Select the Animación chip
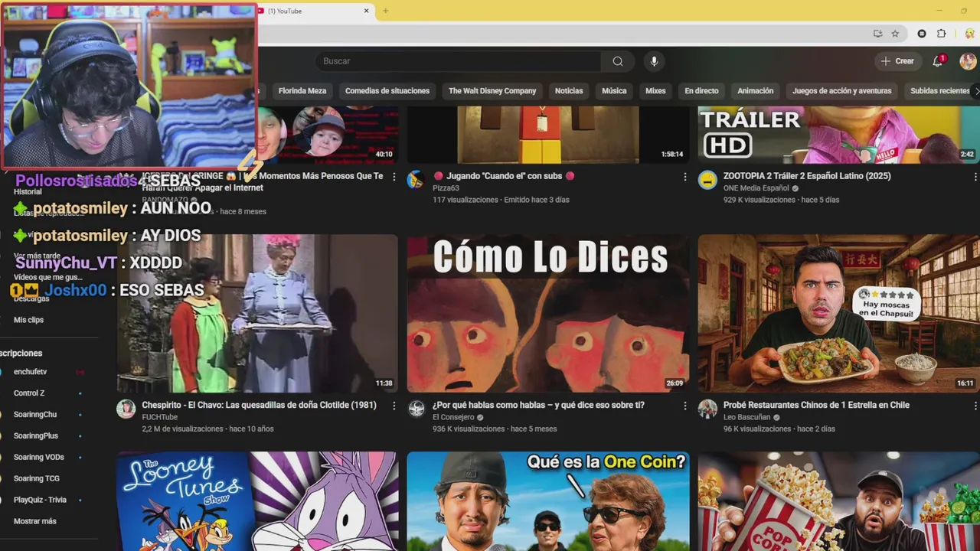Image resolution: width=980 pixels, height=551 pixels. [756, 91]
